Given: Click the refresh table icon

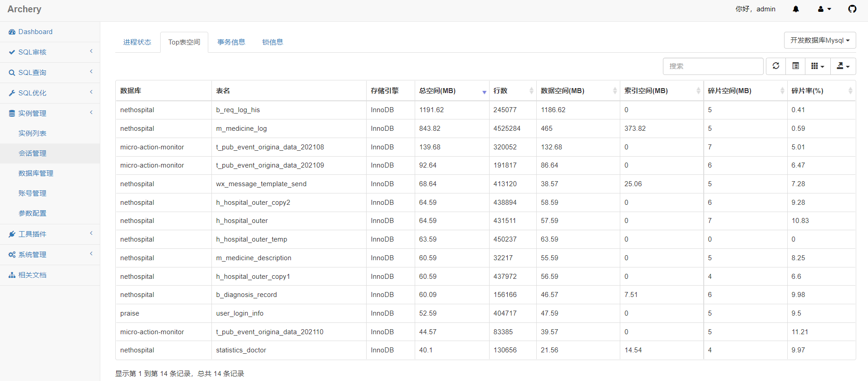Looking at the screenshot, I should 776,66.
